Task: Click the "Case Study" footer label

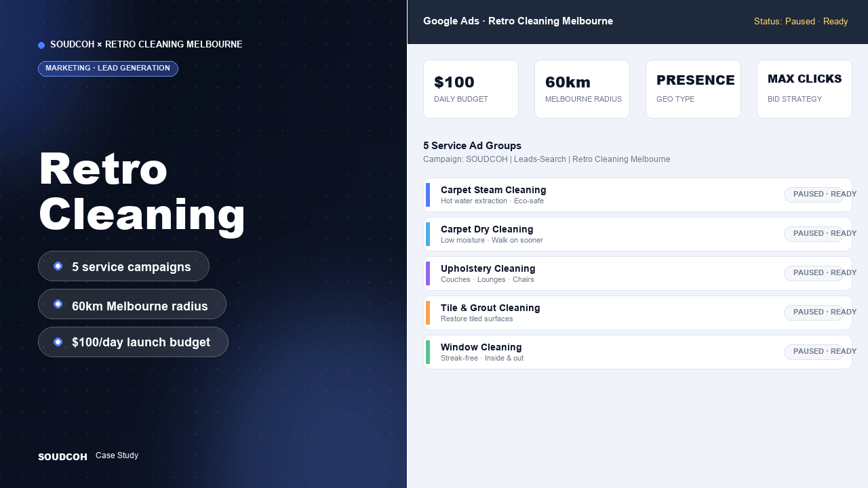Action: click(117, 455)
